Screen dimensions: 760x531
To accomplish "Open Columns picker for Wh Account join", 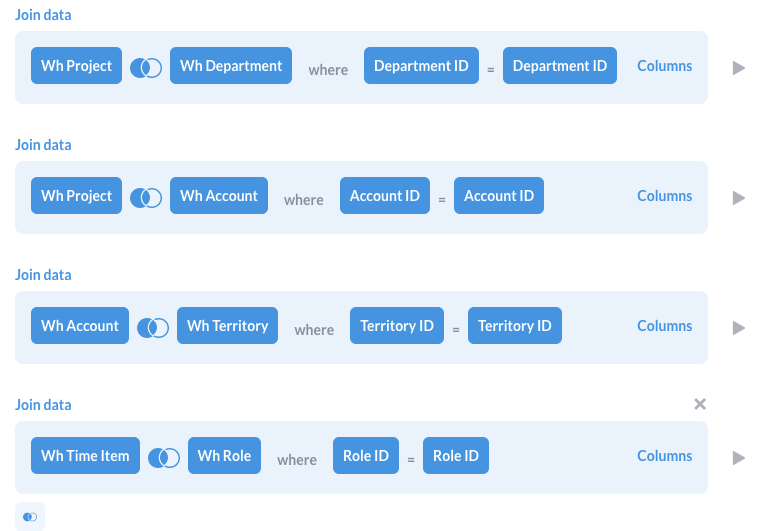I will pyautogui.click(x=665, y=196).
